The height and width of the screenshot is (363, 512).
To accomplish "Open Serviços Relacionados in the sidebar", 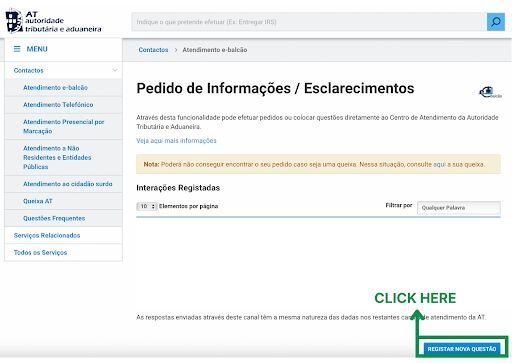I will [47, 235].
